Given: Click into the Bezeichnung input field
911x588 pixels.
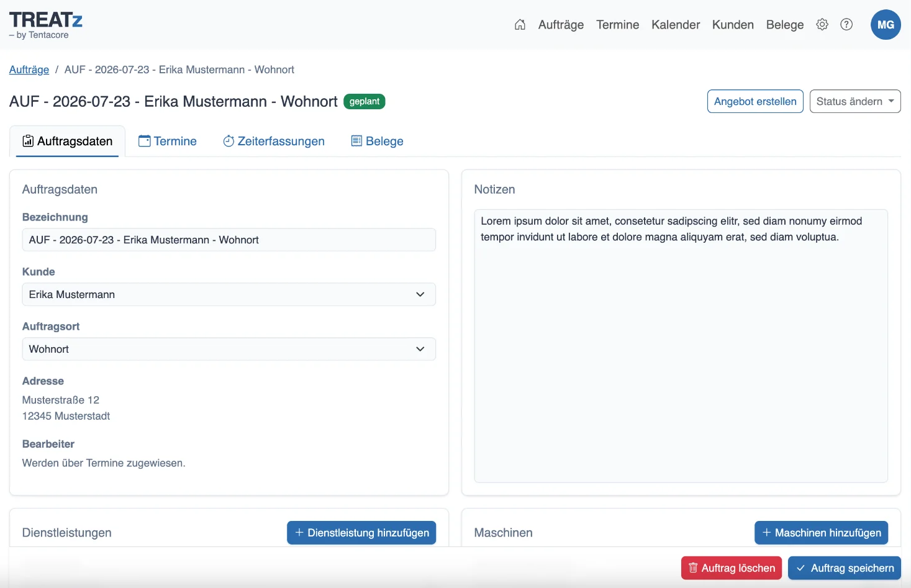Looking at the screenshot, I should pyautogui.click(x=229, y=240).
